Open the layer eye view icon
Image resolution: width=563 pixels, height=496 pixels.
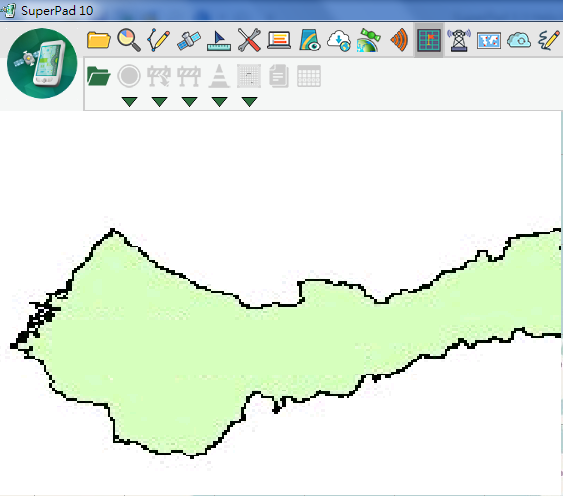[x=310, y=40]
